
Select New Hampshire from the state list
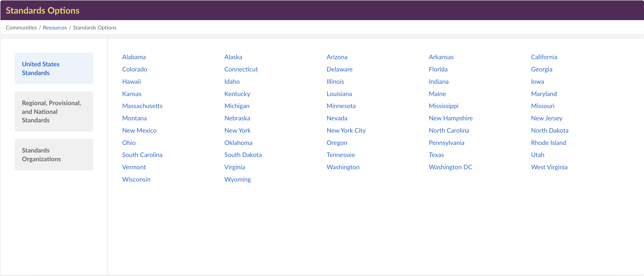[x=450, y=118]
